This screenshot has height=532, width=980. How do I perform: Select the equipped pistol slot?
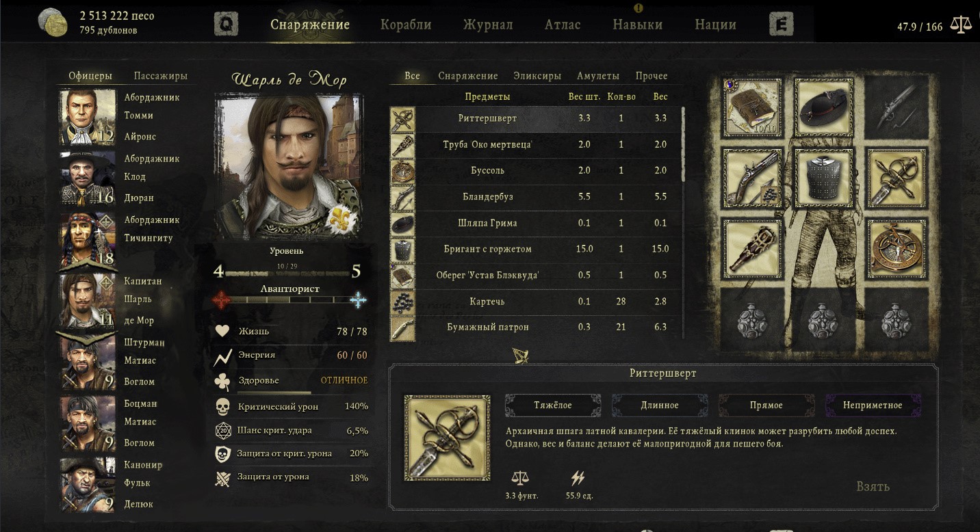tap(753, 176)
